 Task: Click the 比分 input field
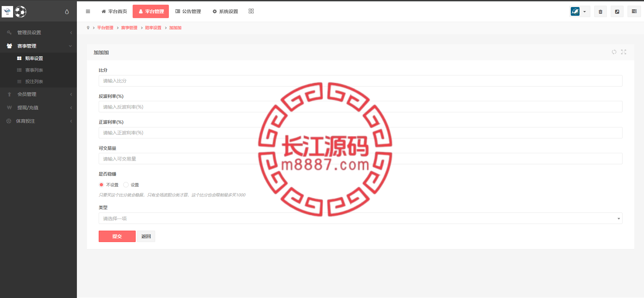[x=360, y=81]
